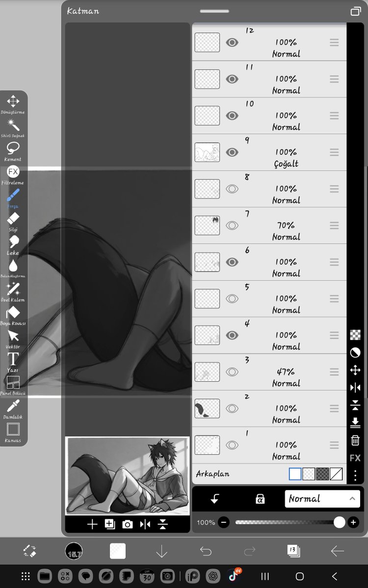Open the brush size 15.7 settings
This screenshot has height=588, width=368.
pyautogui.click(x=74, y=551)
